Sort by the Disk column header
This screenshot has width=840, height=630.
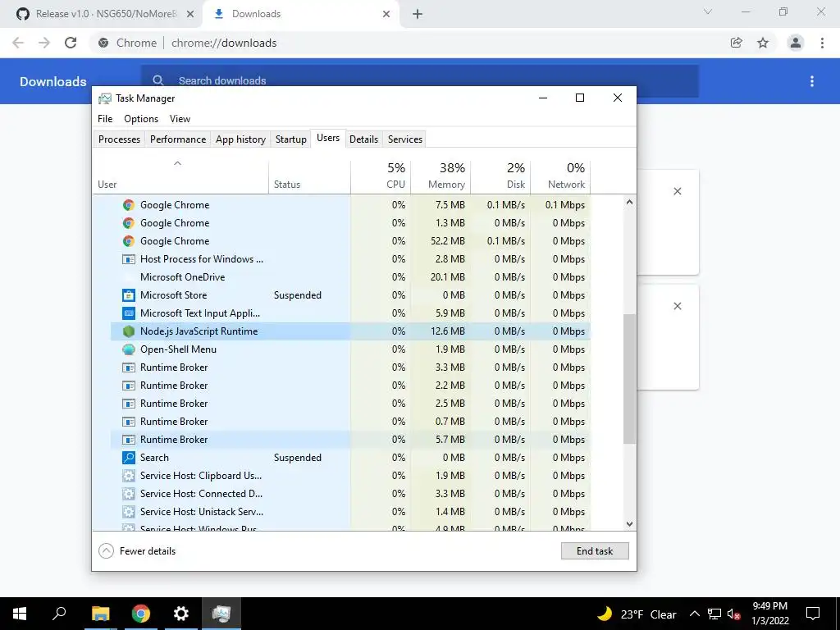[500, 177]
